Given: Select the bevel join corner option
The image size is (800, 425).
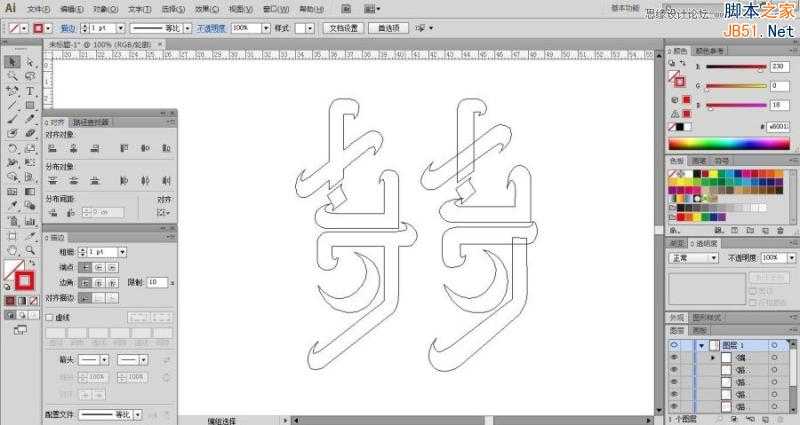Looking at the screenshot, I should pos(113,283).
